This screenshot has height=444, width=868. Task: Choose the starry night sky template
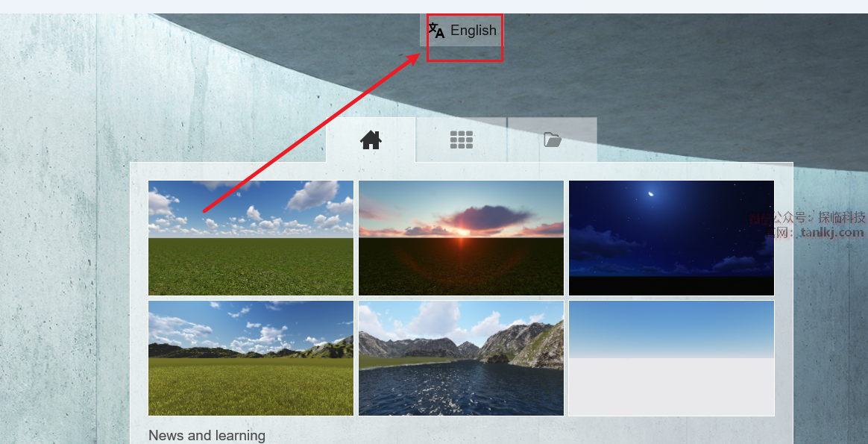pos(671,238)
